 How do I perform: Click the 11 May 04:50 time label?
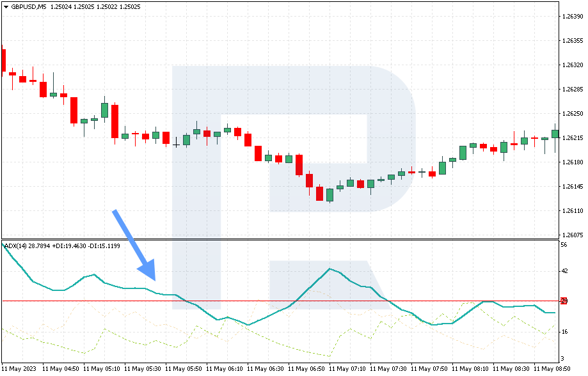tap(61, 369)
